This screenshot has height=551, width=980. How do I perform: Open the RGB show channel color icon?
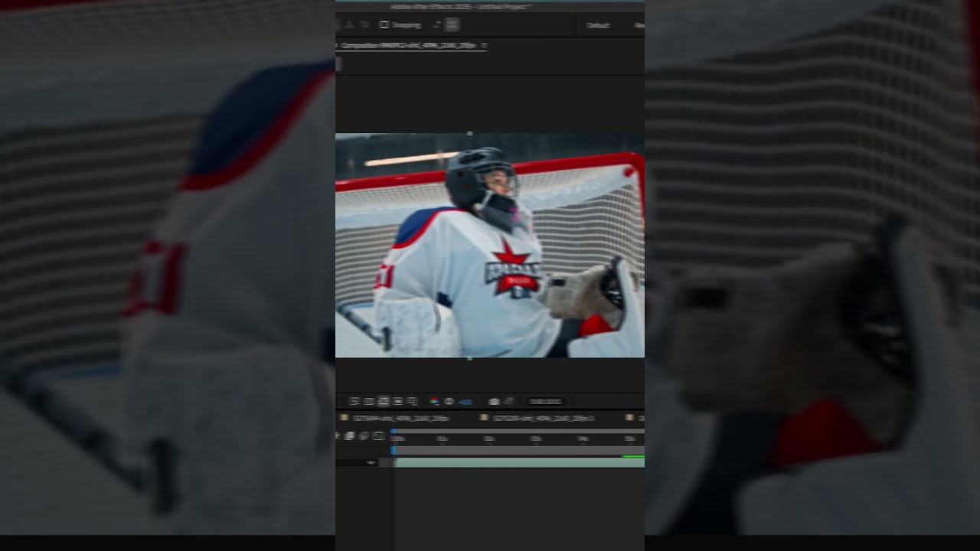tap(434, 401)
